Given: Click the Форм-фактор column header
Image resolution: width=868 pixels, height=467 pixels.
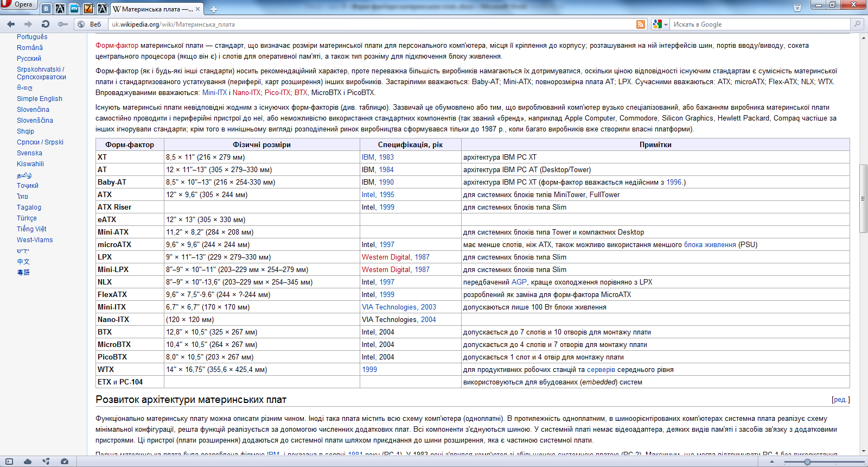Looking at the screenshot, I should [130, 145].
